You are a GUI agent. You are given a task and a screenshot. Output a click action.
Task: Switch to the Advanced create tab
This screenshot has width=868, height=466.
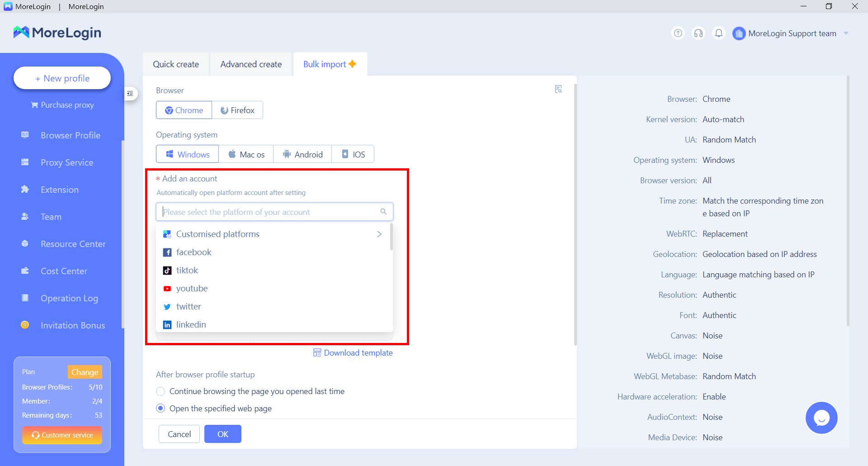251,64
